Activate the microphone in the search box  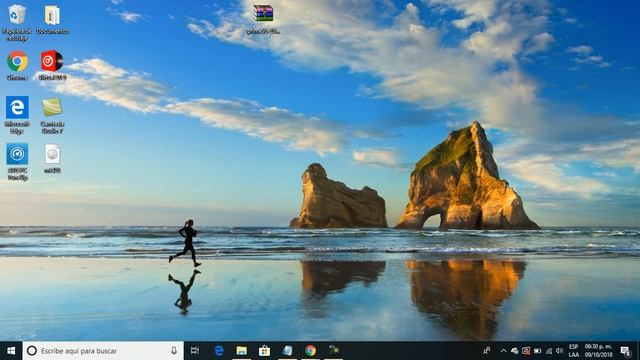tap(174, 351)
